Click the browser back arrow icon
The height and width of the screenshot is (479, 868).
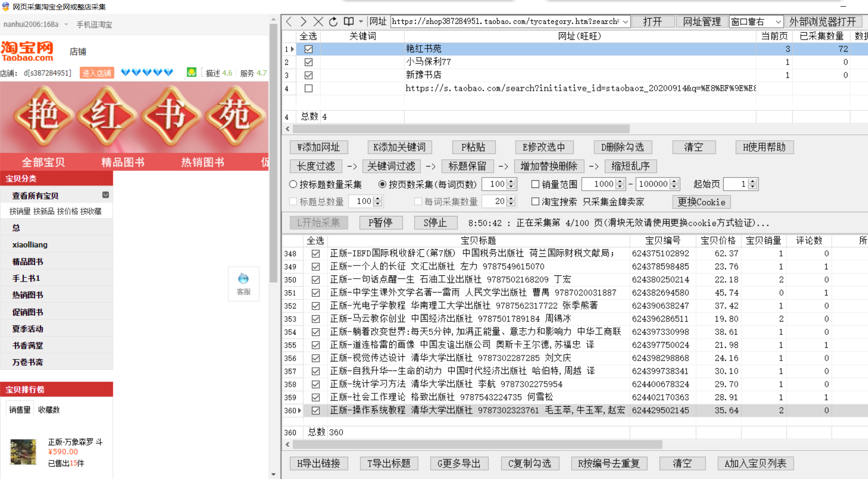[289, 21]
